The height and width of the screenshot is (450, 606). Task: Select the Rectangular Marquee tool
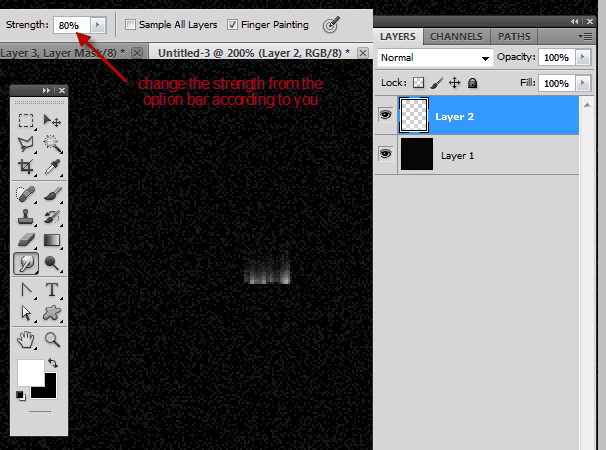26,121
